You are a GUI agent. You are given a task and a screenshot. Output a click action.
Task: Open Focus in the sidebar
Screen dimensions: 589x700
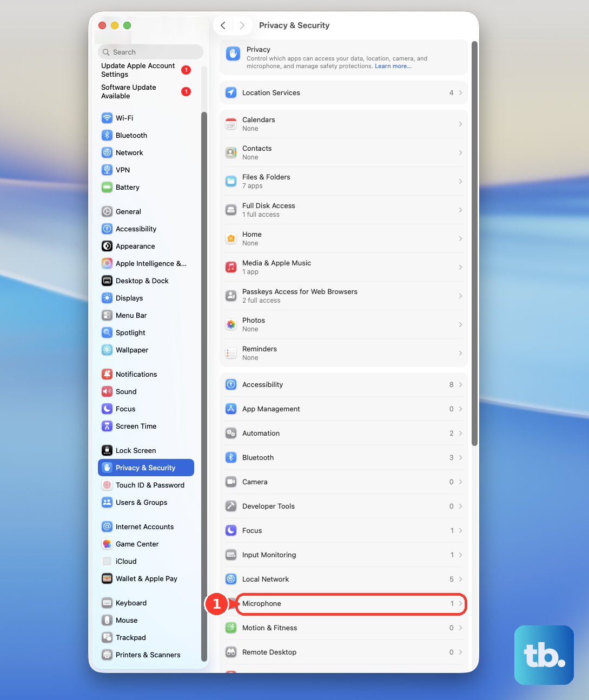[146, 409]
